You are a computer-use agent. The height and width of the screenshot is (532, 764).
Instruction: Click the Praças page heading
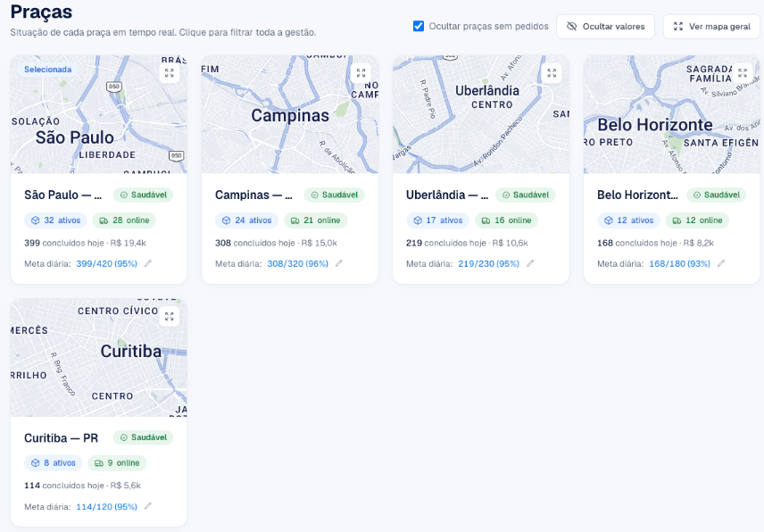tap(41, 12)
